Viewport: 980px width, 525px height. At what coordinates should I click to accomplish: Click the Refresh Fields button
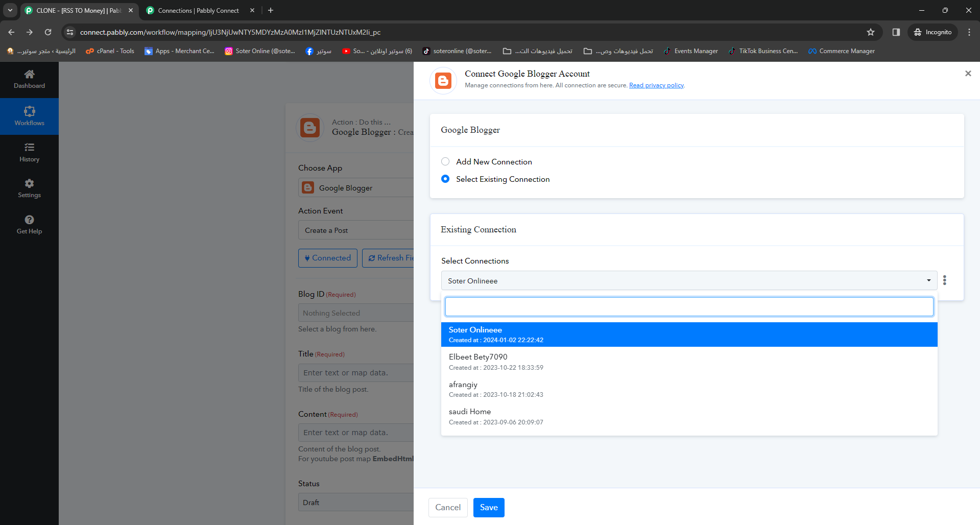388,258
